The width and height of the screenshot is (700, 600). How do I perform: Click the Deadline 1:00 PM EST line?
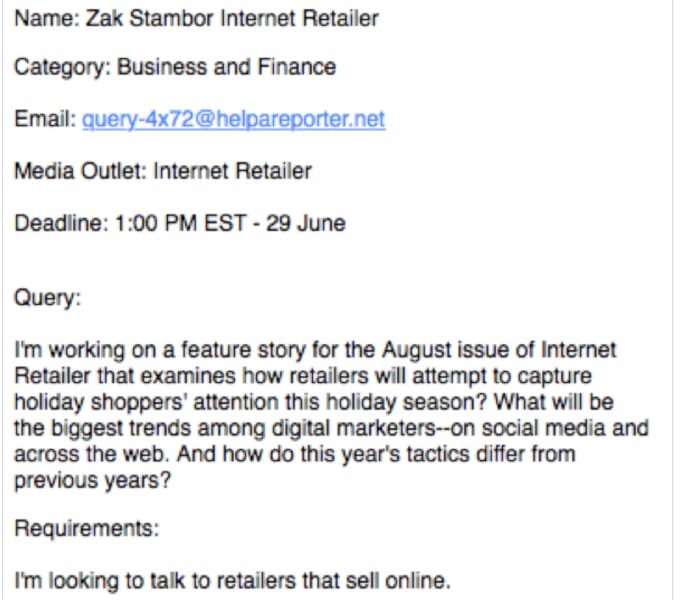(180, 223)
